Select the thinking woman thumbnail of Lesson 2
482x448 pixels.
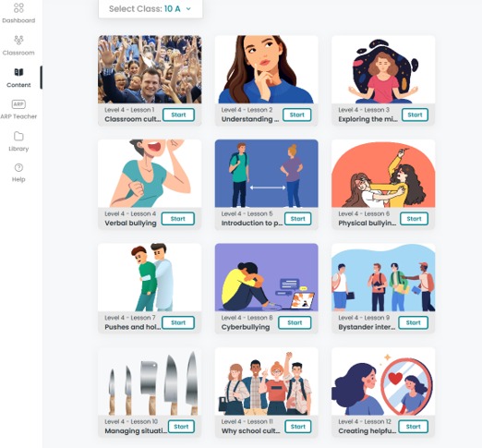[267, 69]
